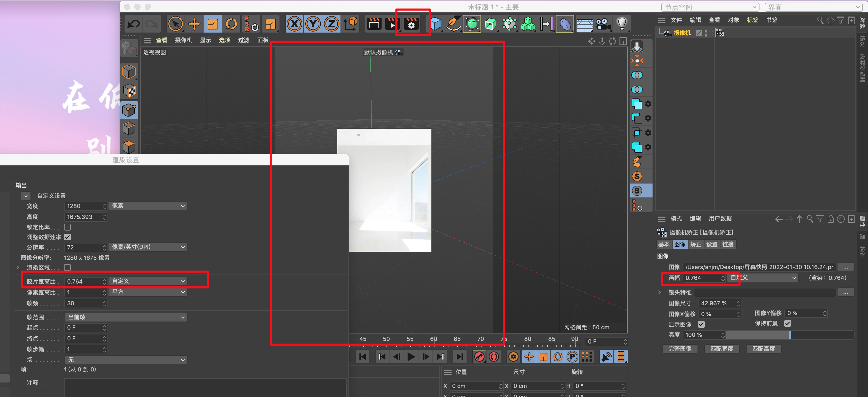Open the width unit dropdown (pixels)

click(x=148, y=206)
